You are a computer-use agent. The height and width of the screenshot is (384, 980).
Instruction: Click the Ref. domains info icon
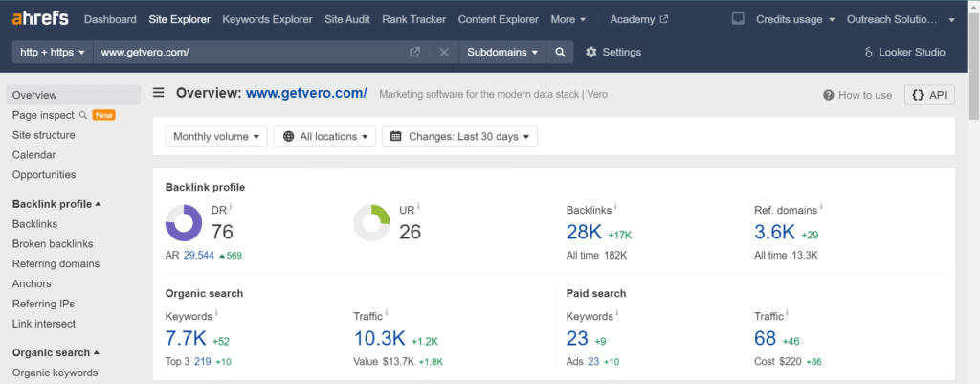coord(821,207)
